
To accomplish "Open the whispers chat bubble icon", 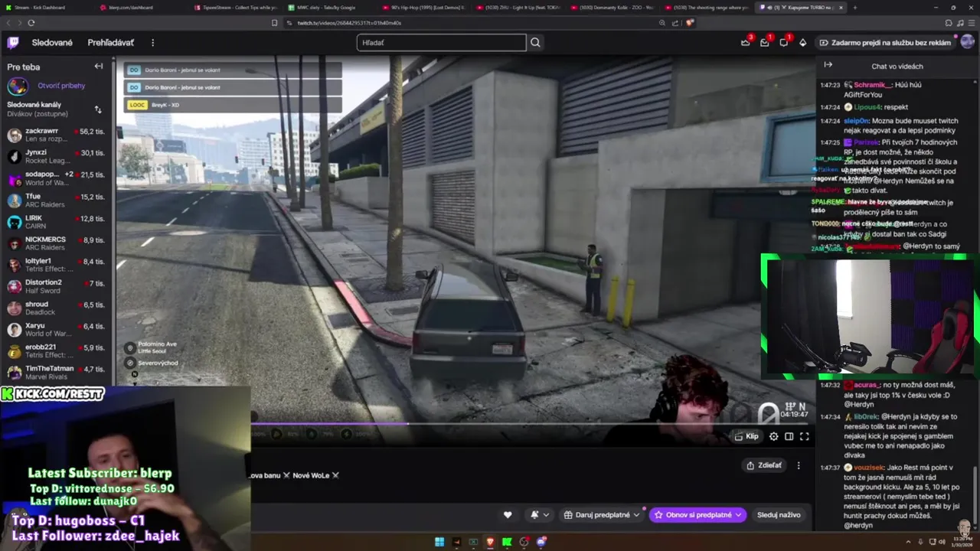I will (783, 43).
